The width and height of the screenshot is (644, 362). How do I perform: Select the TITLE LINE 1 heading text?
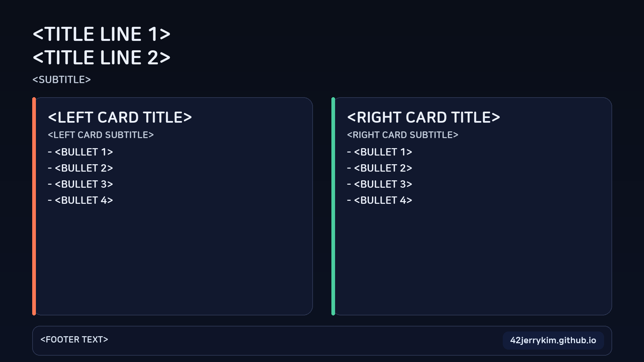(x=102, y=34)
